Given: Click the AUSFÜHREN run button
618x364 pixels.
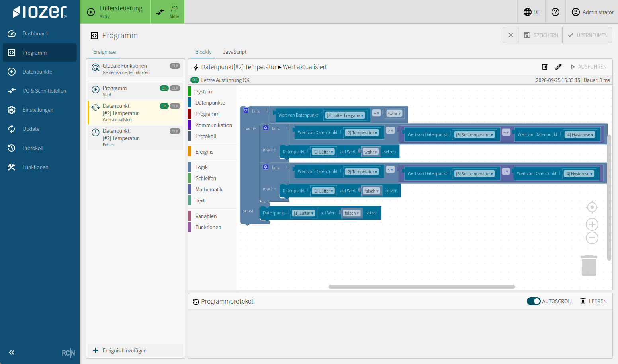Looking at the screenshot, I should tap(589, 67).
